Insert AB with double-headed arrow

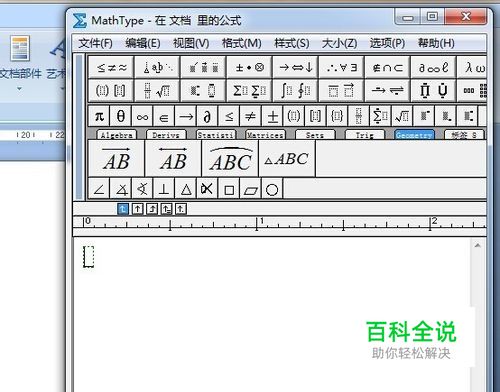173,158
